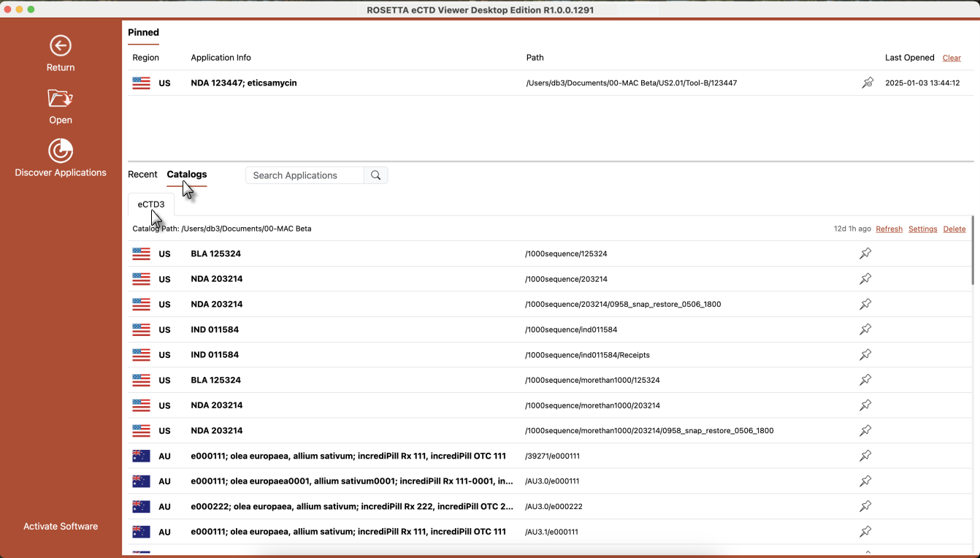This screenshot has width=980, height=558.
Task: Delete the eCTD3 catalog
Action: pos(954,229)
